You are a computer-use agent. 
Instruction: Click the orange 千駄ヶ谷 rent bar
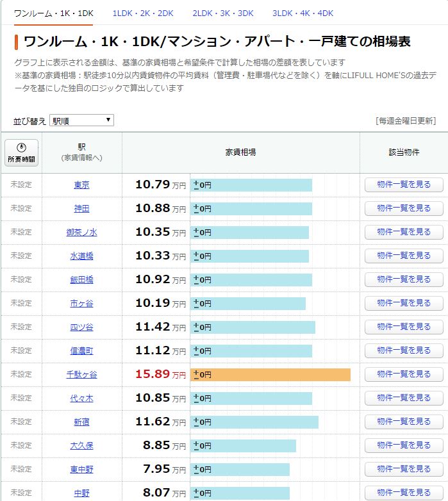point(270,375)
